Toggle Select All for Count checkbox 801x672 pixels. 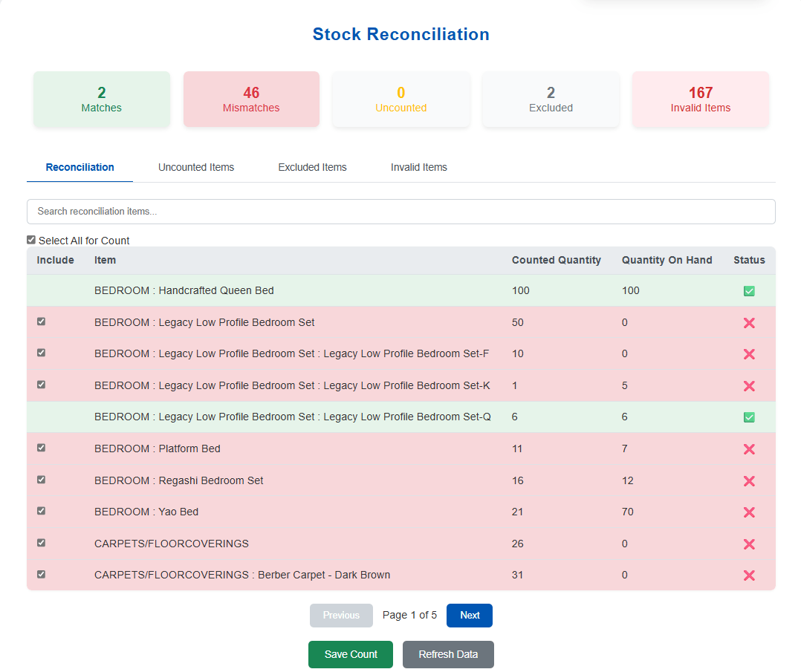tap(31, 240)
